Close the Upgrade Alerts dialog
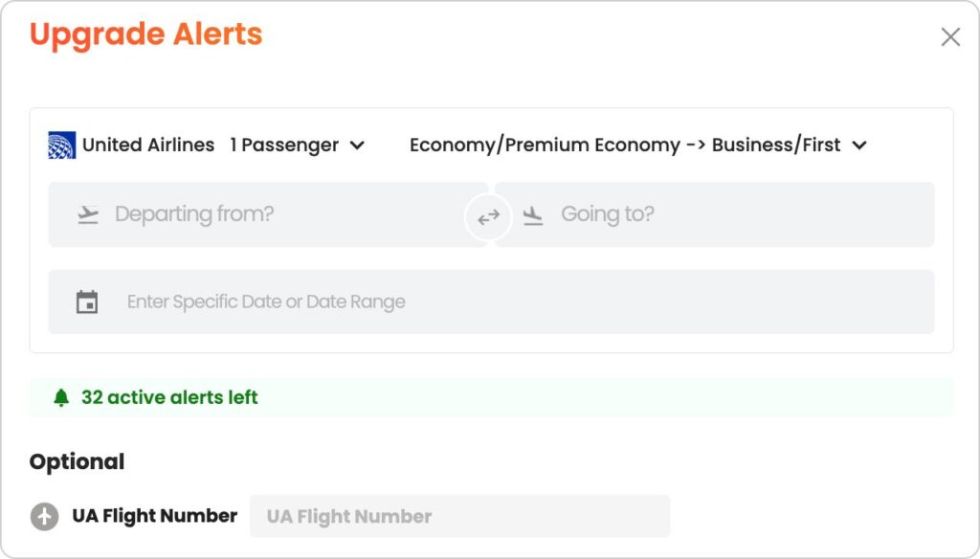The image size is (980, 559). point(950,37)
